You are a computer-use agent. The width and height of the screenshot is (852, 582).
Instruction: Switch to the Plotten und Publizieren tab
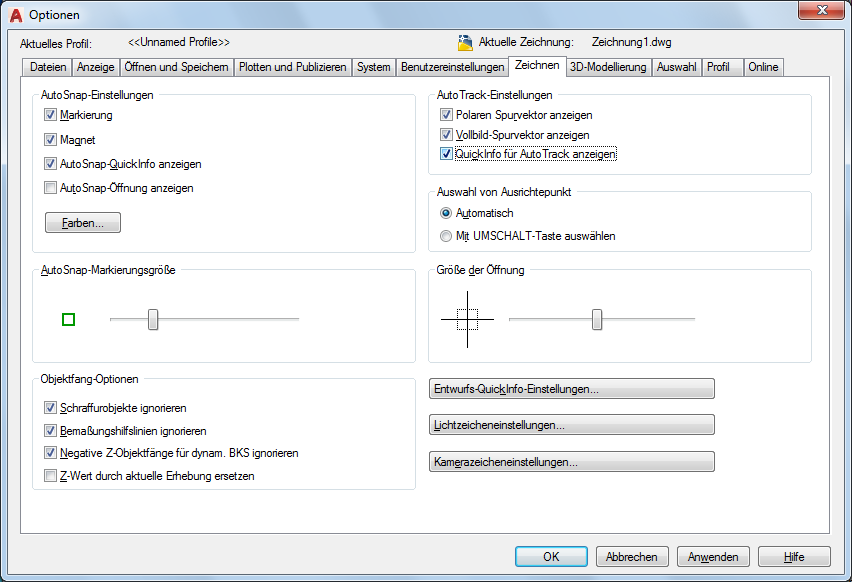tap(293, 67)
